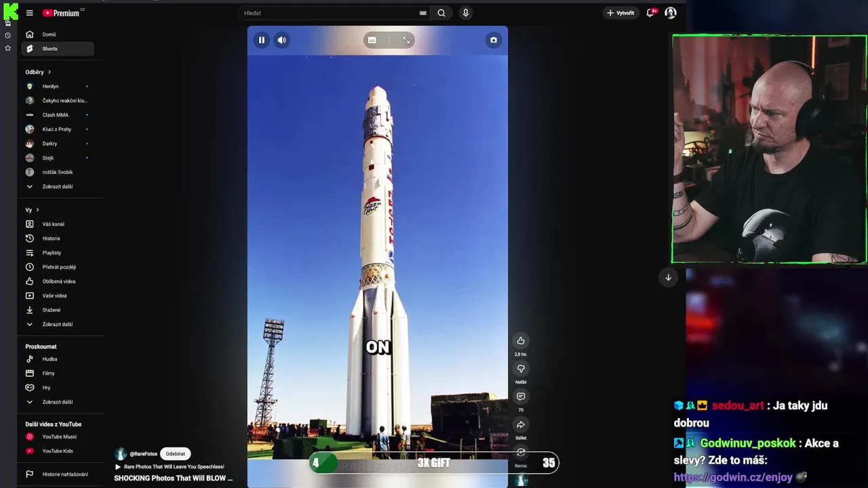Open the Darkry channel
Screen dimensions: 868x488
click(57, 144)
